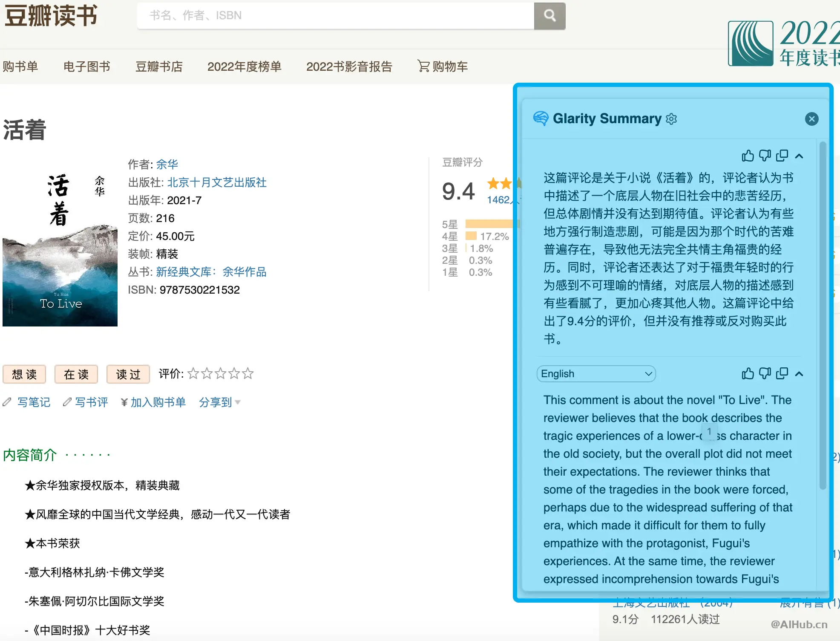Mark book as 读过
The height and width of the screenshot is (641, 840).
click(128, 374)
